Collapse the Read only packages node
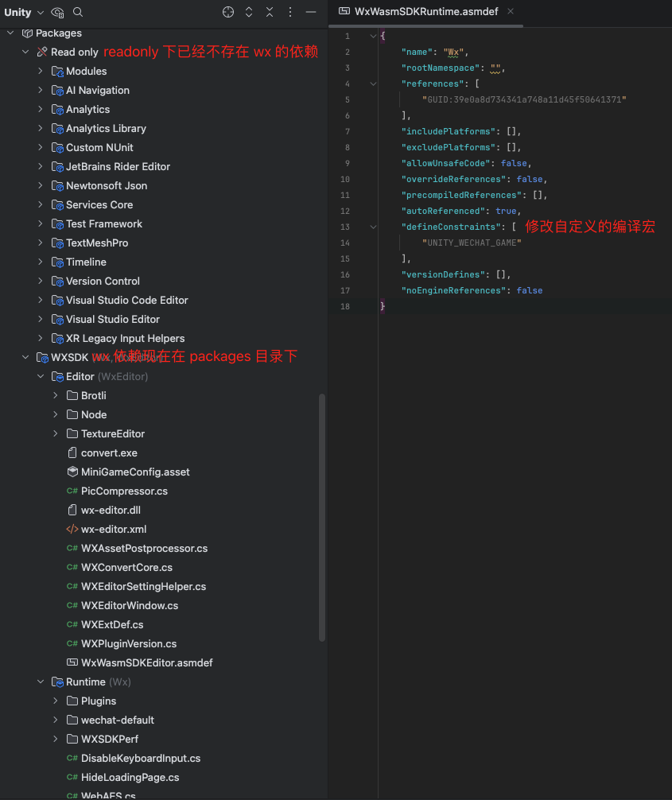The width and height of the screenshot is (672, 800). [25, 52]
